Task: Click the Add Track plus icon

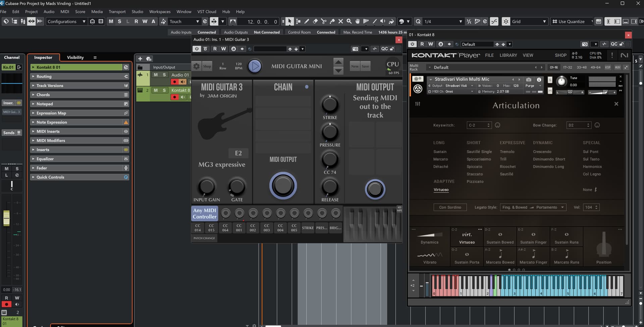Action: [140, 58]
